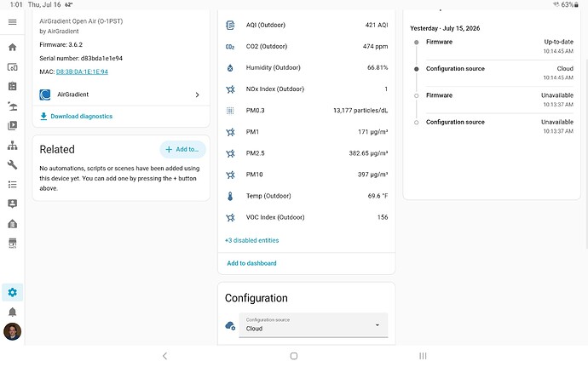Open the user profile avatar
The image size is (588, 367).
coord(13,331)
